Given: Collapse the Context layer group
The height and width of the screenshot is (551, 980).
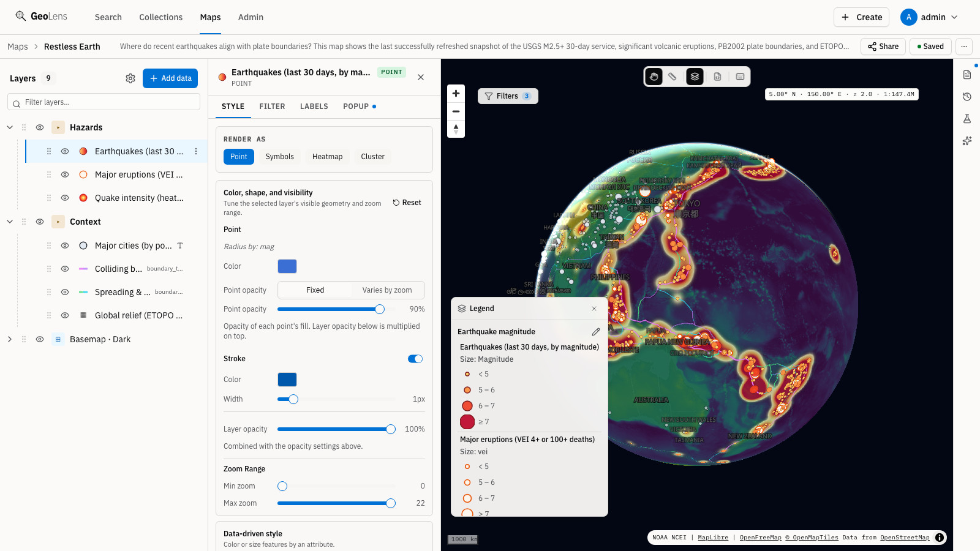Looking at the screenshot, I should [x=10, y=222].
